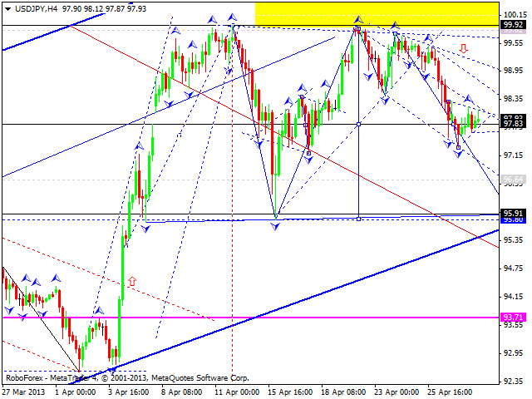Select the magenta horizontal support line

point(249,318)
